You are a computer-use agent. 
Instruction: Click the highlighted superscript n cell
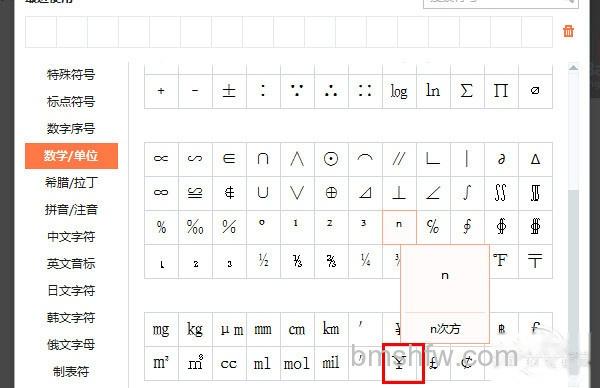[x=399, y=227]
